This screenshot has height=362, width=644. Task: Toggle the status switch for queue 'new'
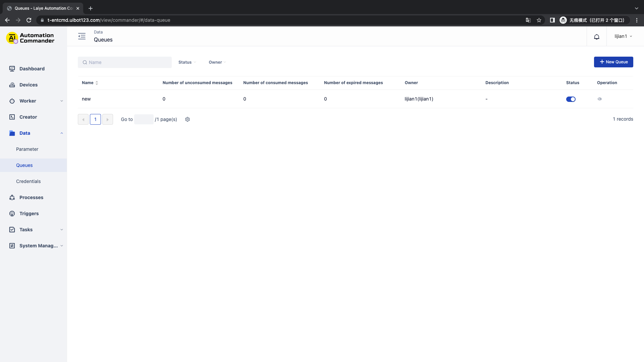click(571, 99)
